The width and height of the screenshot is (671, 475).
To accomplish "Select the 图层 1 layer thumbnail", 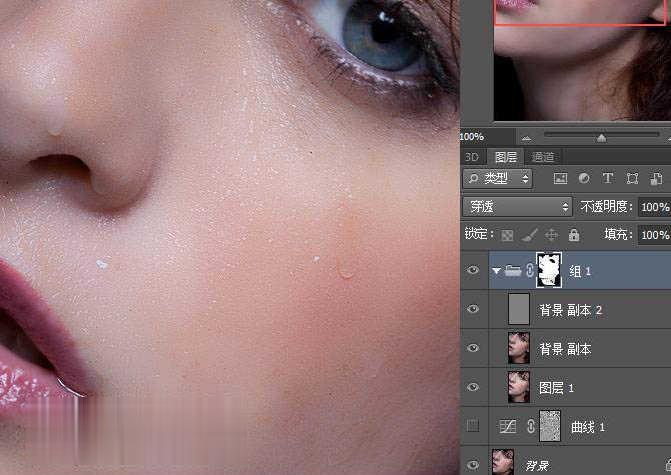I will pyautogui.click(x=519, y=387).
